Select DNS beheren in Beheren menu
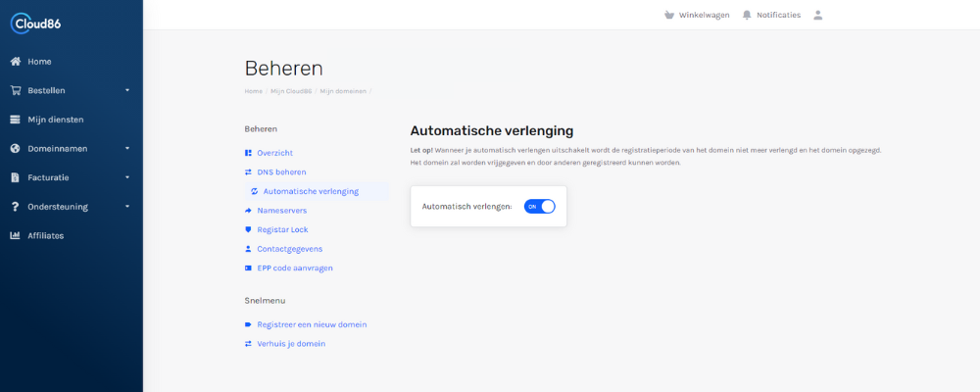980x392 pixels. pyautogui.click(x=281, y=172)
